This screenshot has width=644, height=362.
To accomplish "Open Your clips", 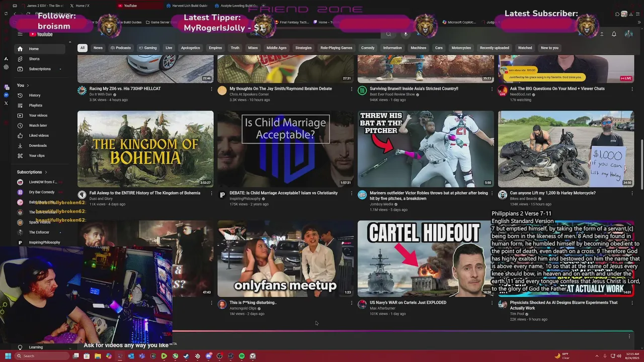I will (40, 155).
